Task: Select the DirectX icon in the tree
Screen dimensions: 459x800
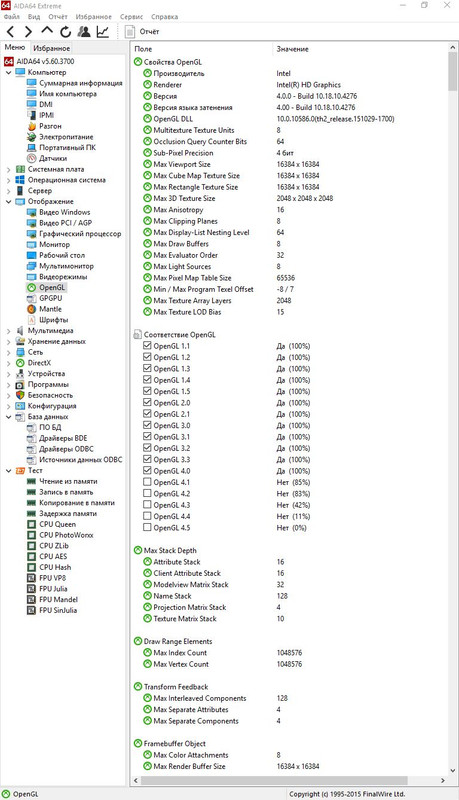Action: point(20,363)
